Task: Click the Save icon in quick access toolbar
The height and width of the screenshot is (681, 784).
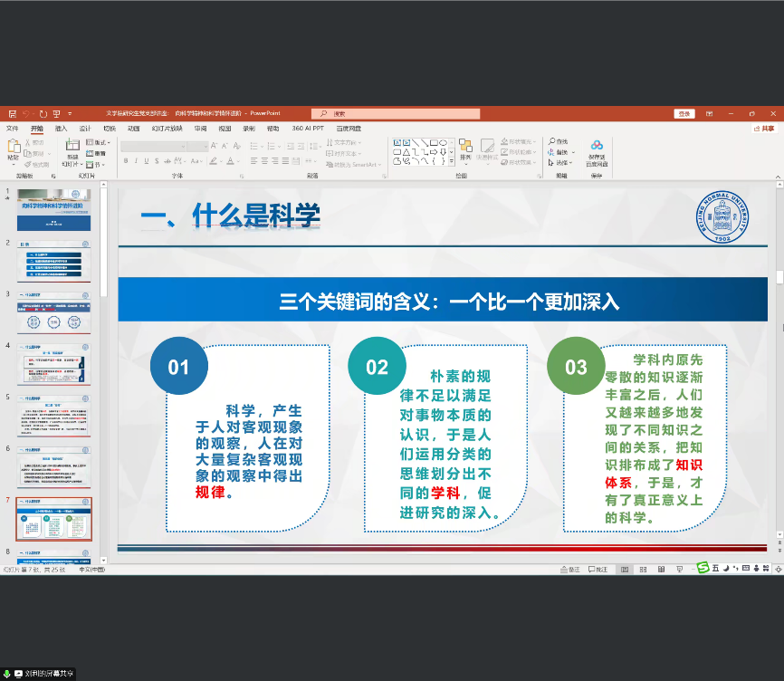Action: (12, 114)
